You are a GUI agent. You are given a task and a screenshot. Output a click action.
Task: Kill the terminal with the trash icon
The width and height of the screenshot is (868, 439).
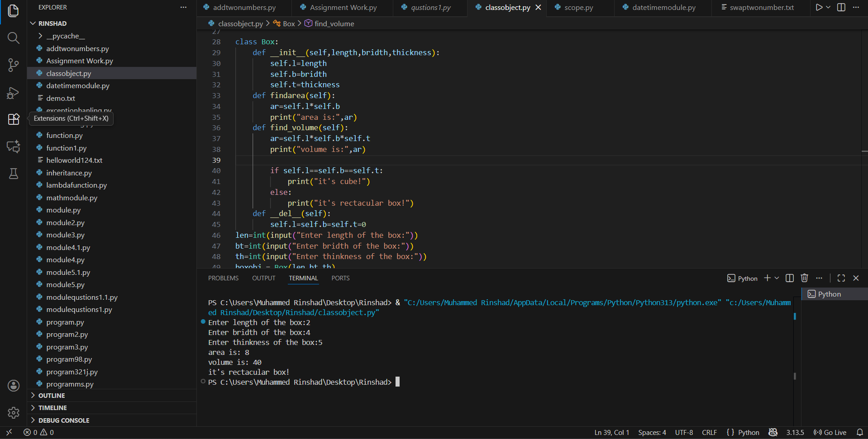pos(804,278)
